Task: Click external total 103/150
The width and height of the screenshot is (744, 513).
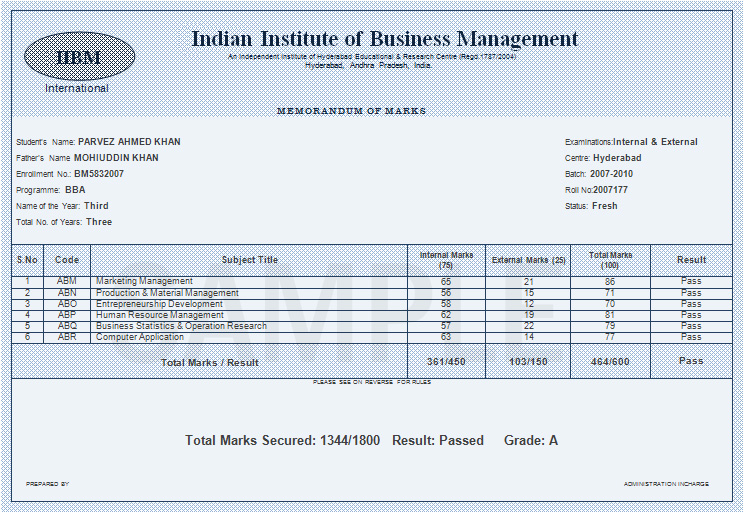Action: point(529,362)
